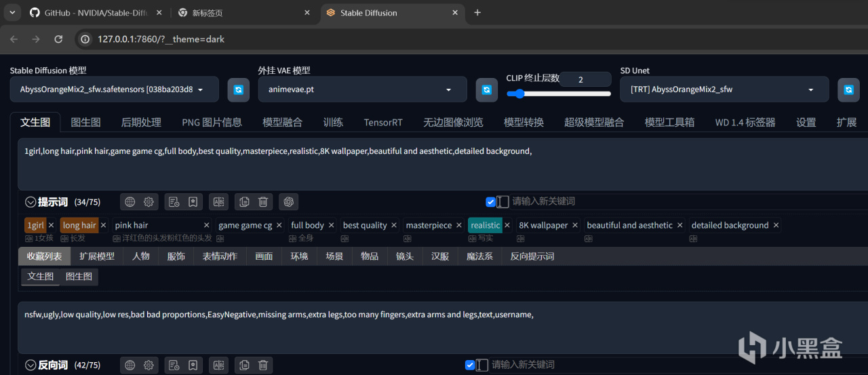Open Stable Diffusion 模型 dropdown
868x375 pixels.
click(x=115, y=90)
